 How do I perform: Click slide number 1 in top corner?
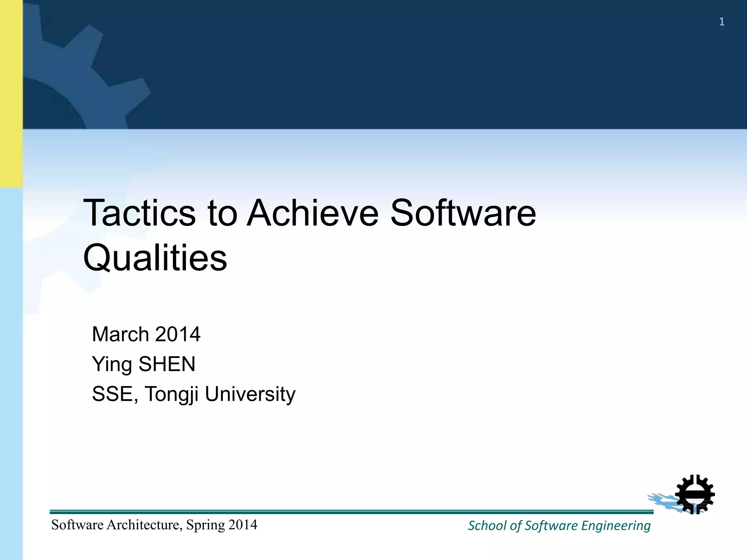[721, 22]
